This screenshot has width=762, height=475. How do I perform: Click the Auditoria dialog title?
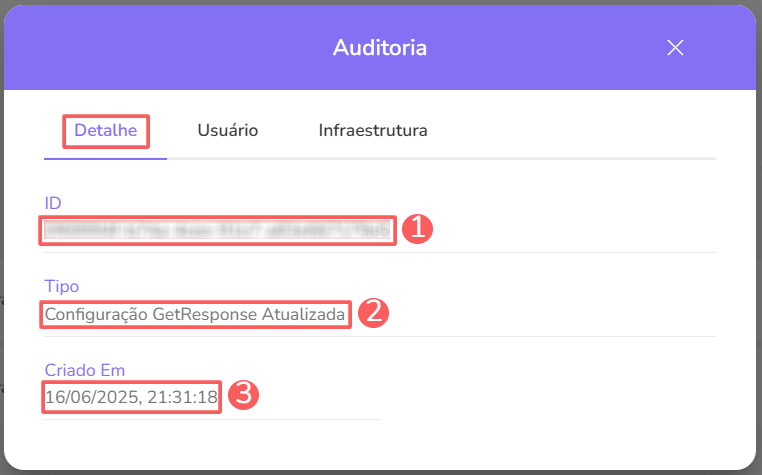(x=380, y=47)
